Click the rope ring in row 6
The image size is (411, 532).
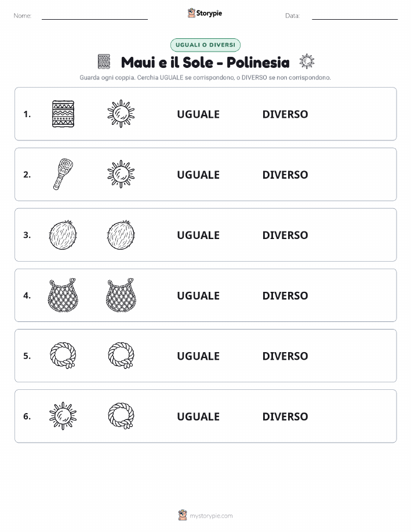tap(121, 416)
